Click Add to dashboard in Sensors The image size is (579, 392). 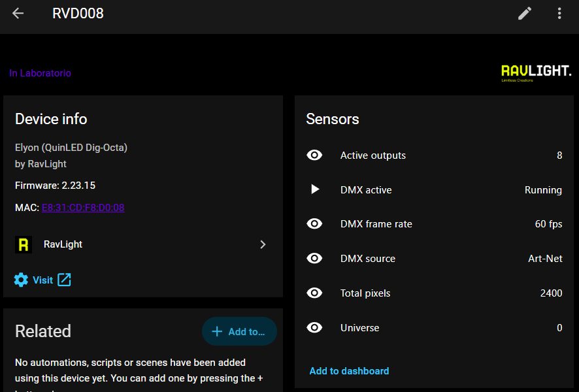pyautogui.click(x=349, y=371)
